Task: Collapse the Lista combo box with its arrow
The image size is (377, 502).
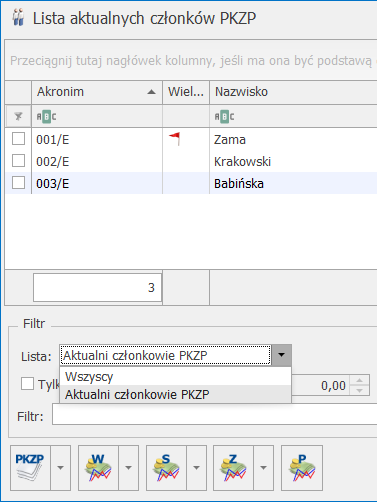Action: tap(282, 355)
